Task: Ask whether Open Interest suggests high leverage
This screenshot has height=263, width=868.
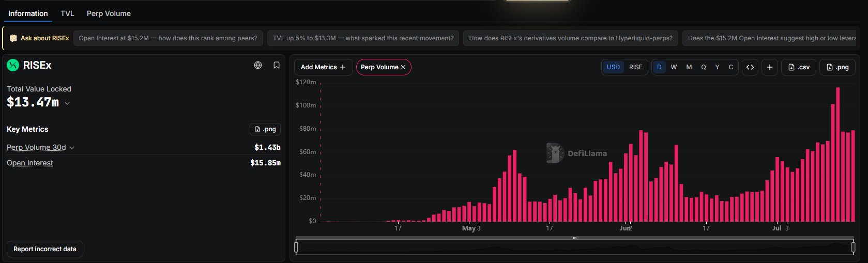Action: pyautogui.click(x=770, y=38)
